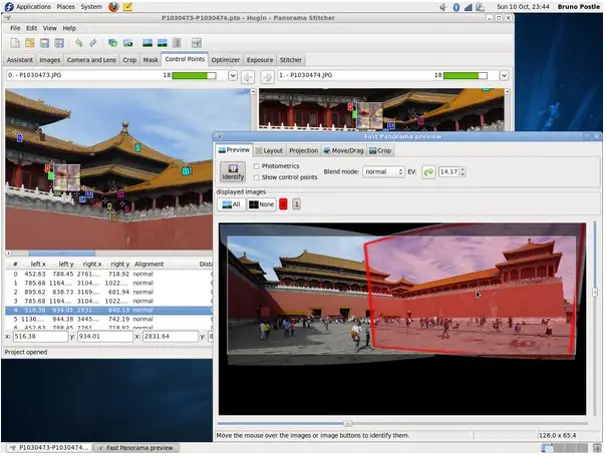Select Fast Panorama preview in taskbar

point(136,448)
